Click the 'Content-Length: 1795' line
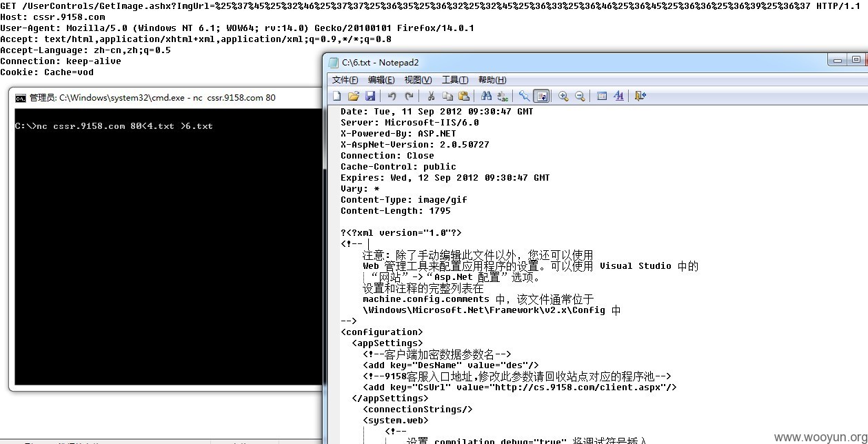 point(396,211)
